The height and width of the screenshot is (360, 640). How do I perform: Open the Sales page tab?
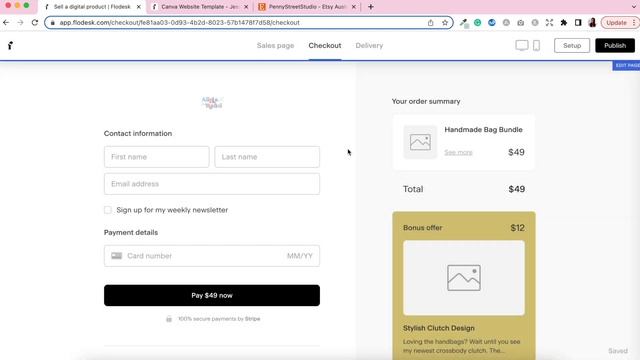276,45
